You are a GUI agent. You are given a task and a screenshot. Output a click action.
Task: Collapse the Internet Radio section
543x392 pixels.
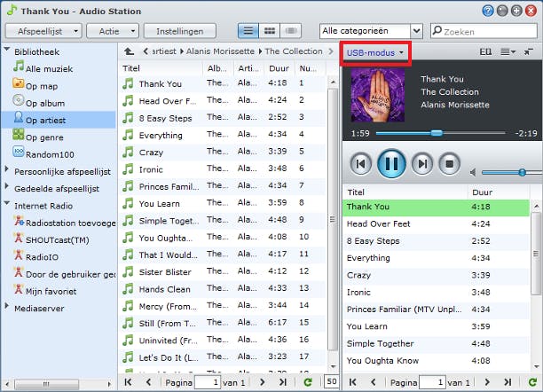pos(6,203)
